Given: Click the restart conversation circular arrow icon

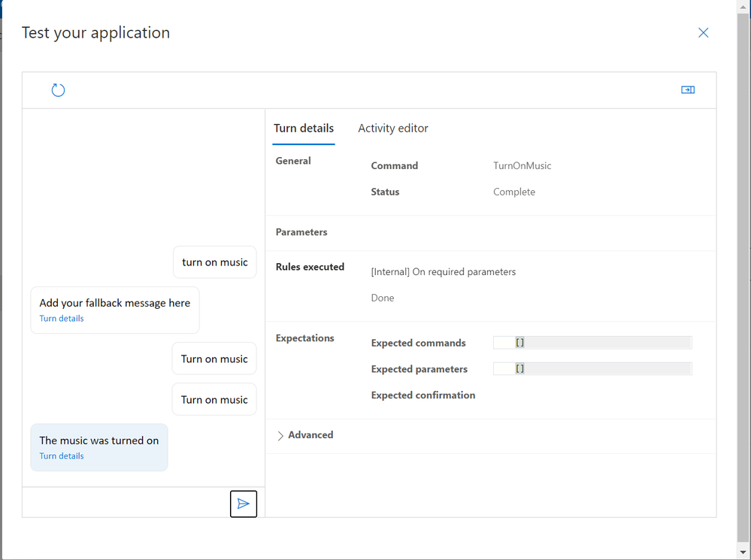Looking at the screenshot, I should tap(58, 90).
